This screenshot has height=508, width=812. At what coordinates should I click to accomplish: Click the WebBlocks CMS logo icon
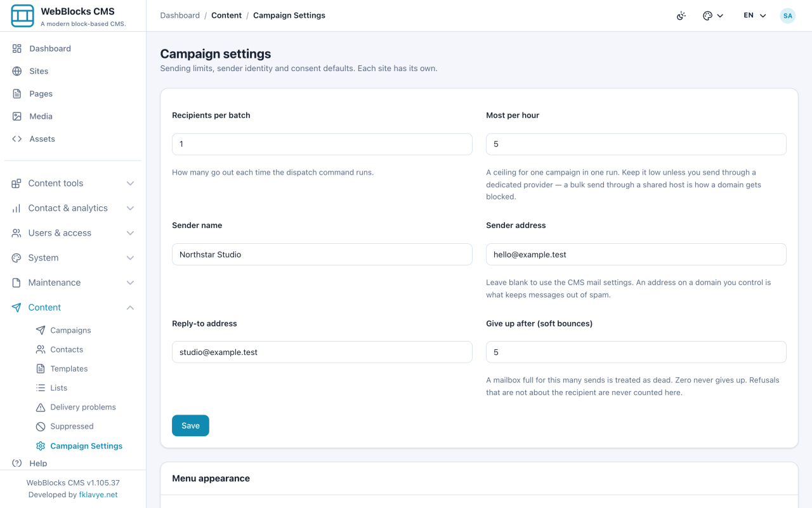22,16
